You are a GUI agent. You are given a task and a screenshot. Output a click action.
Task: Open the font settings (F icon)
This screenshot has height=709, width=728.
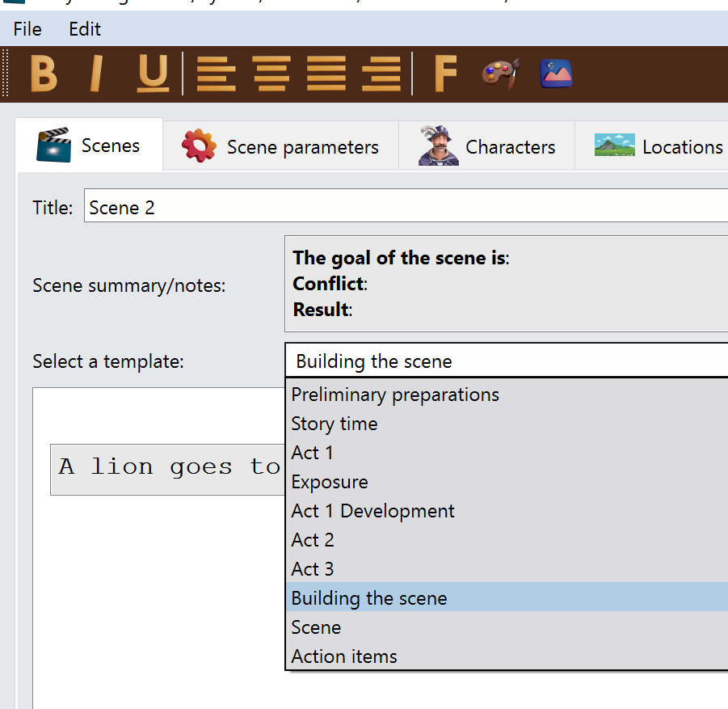(444, 74)
